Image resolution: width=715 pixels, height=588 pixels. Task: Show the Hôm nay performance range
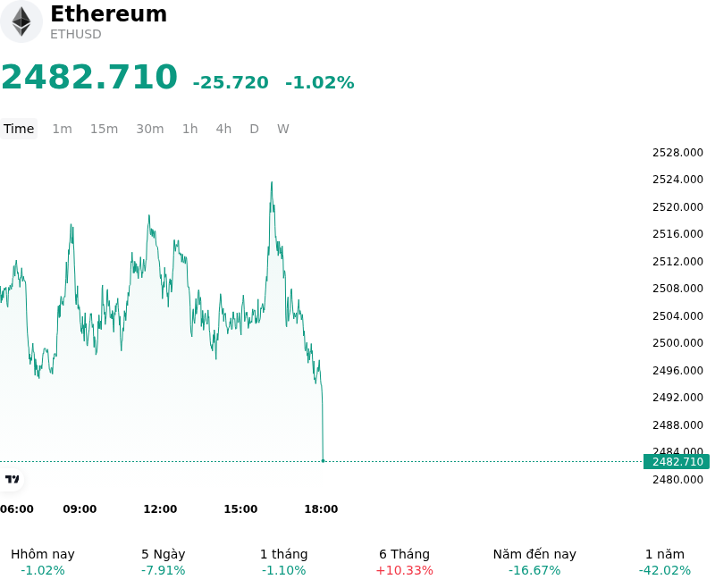click(x=43, y=562)
